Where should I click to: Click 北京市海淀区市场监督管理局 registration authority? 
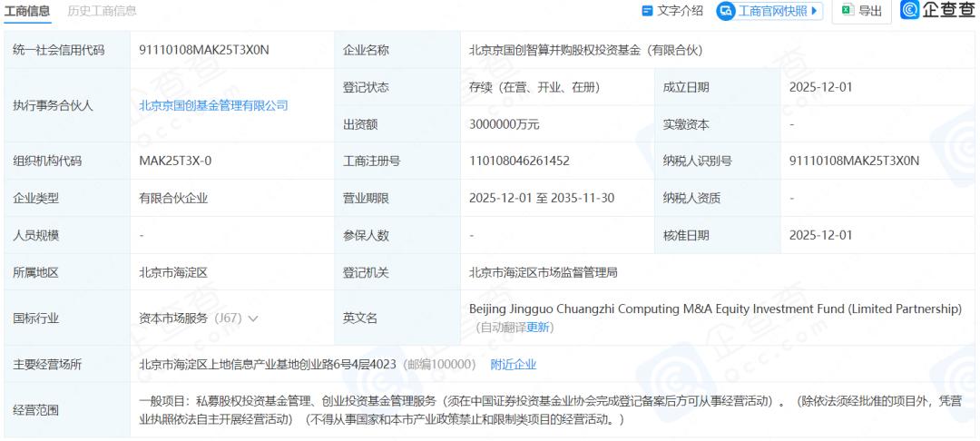coord(544,272)
